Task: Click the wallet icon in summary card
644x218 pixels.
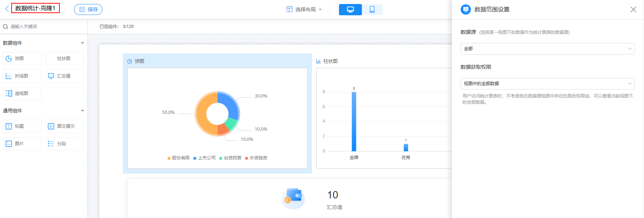Action: coord(293,198)
